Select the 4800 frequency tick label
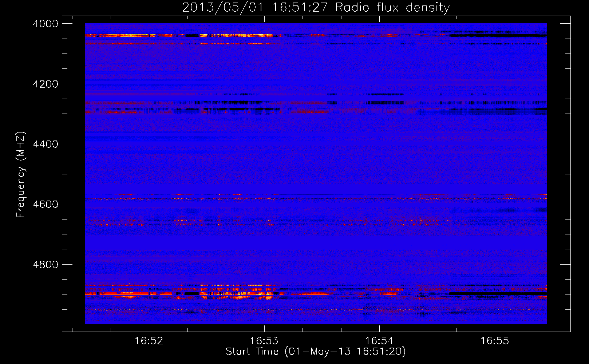Screen dimensions: 589x364 [46, 265]
